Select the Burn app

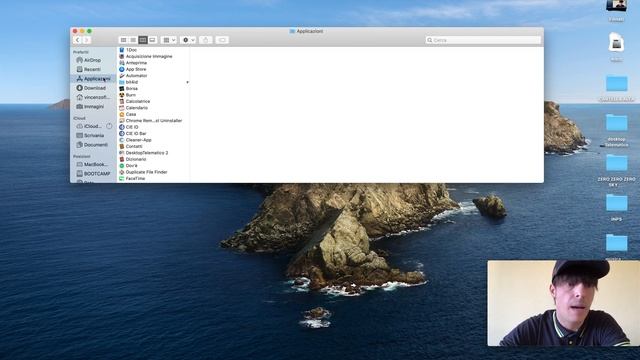pyautogui.click(x=127, y=95)
